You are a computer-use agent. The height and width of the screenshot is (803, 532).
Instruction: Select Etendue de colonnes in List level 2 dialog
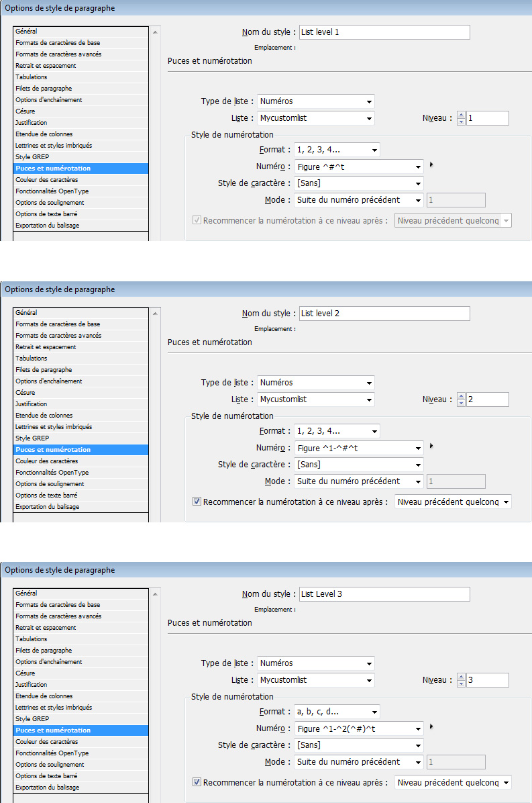point(81,416)
